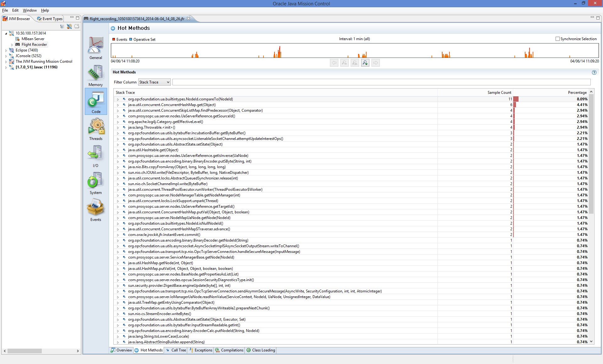Click the Hot Methods page title icon
The image size is (603, 364).
(x=113, y=28)
